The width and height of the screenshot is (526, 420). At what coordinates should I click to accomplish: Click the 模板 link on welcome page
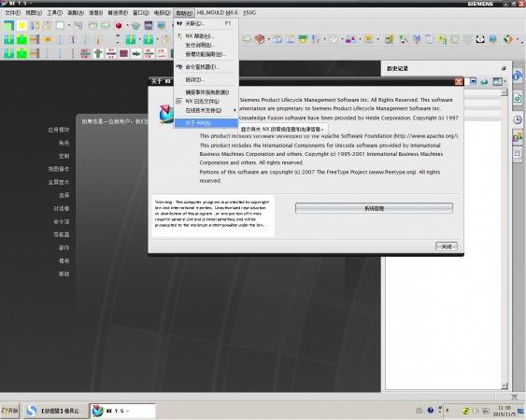coord(64,260)
